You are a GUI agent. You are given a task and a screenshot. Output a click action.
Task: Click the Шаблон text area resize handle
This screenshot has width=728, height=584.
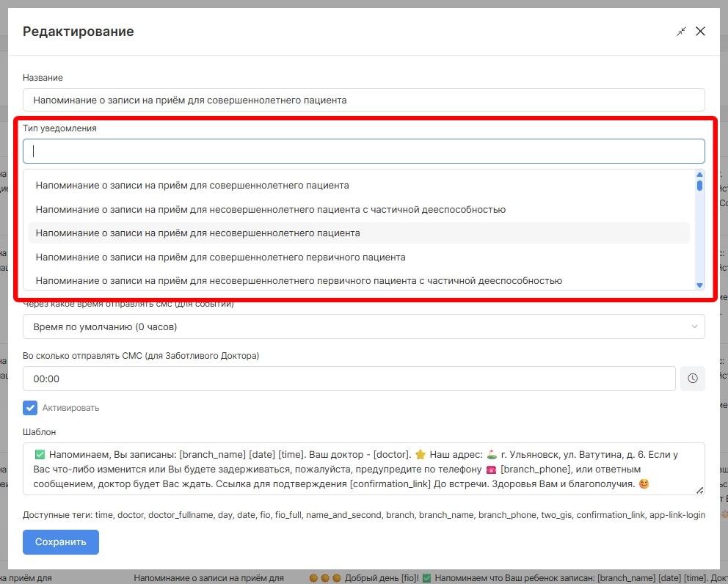700,490
